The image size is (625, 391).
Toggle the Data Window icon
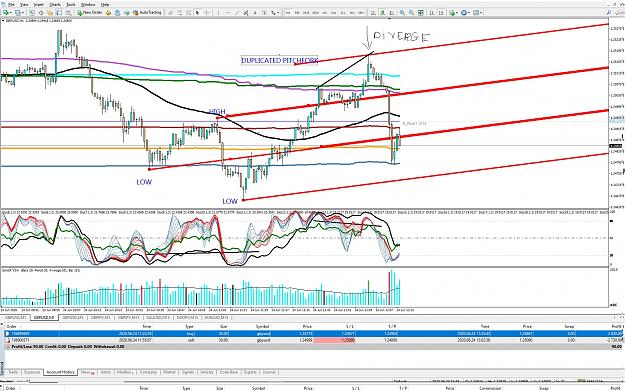(x=41, y=13)
